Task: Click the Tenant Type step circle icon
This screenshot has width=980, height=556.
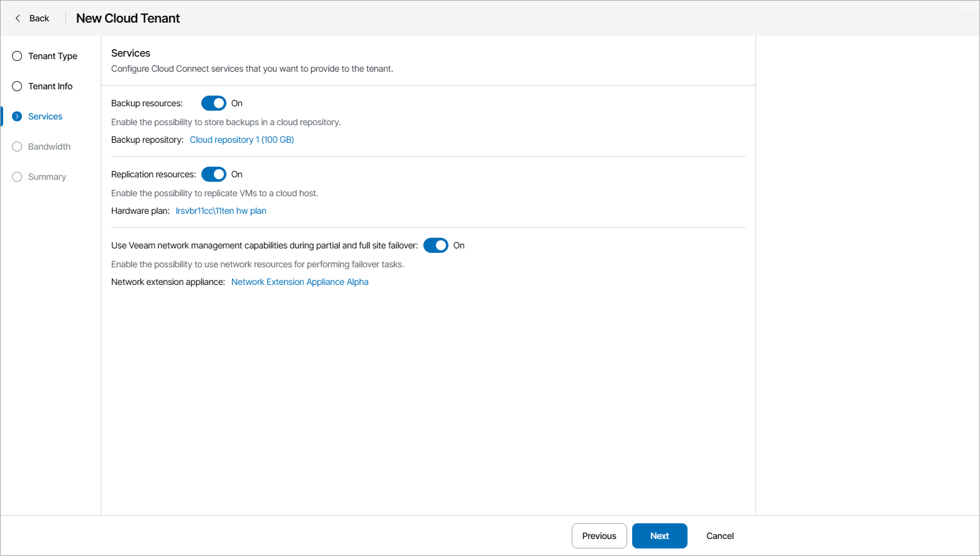Action: coord(17,56)
